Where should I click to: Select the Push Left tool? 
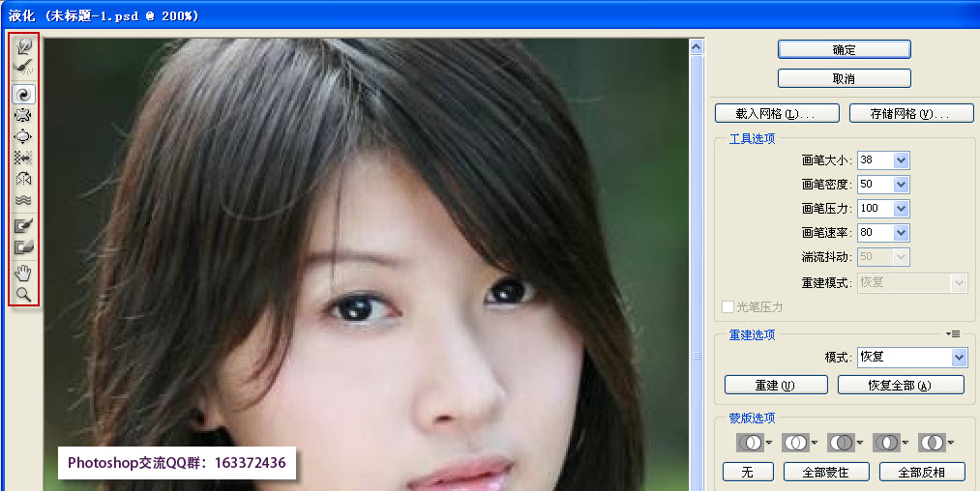(24, 158)
